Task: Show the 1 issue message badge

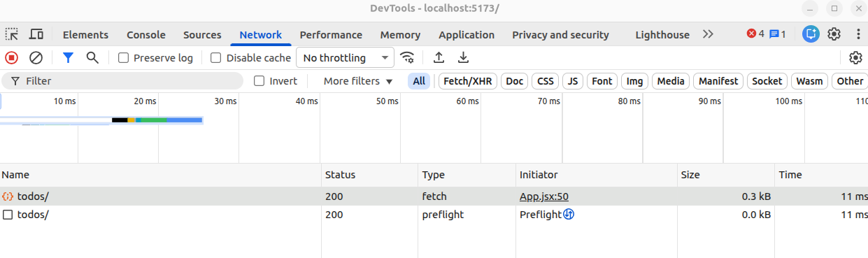Action: [778, 34]
